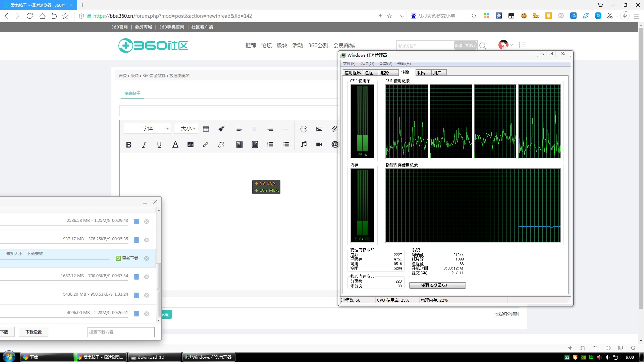Open the 字体 font dropdown
The height and width of the screenshot is (362, 644).
(x=148, y=129)
